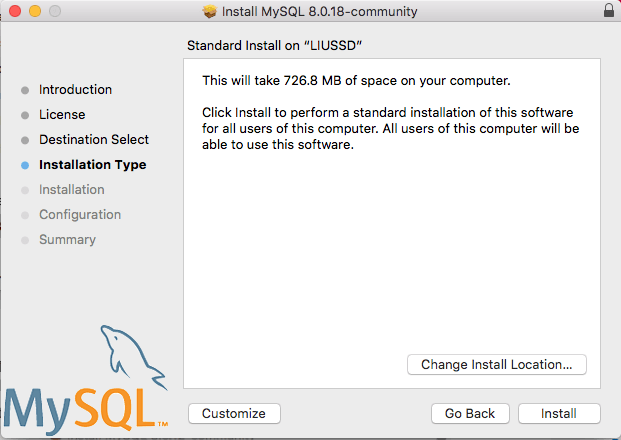Click the bullet beside Destination Select

[25, 140]
